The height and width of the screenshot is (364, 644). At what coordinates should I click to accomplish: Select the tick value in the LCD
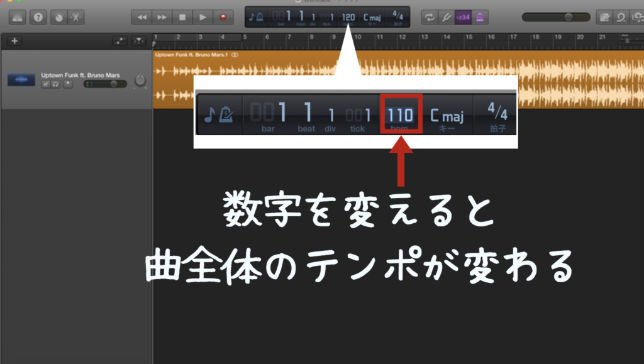tap(327, 17)
